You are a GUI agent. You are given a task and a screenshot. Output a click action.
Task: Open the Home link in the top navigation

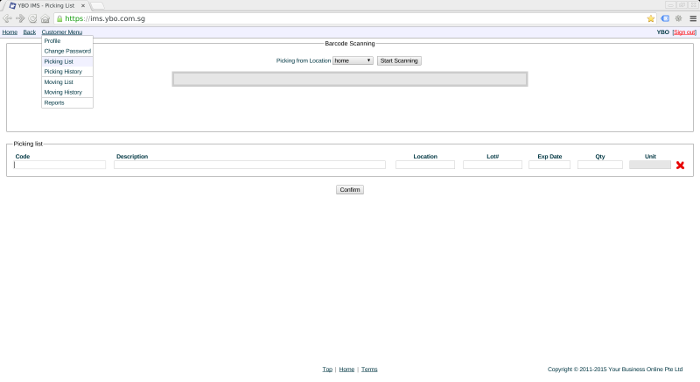(10, 32)
